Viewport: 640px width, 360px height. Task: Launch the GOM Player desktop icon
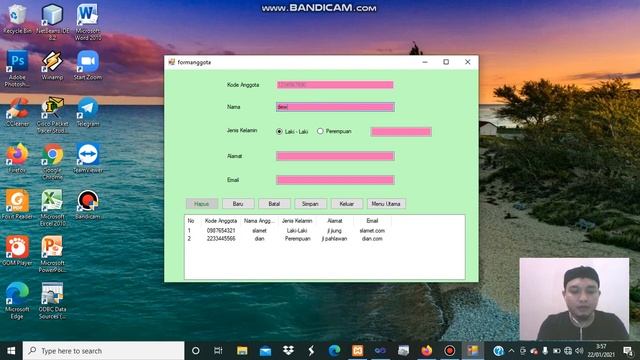(x=17, y=251)
